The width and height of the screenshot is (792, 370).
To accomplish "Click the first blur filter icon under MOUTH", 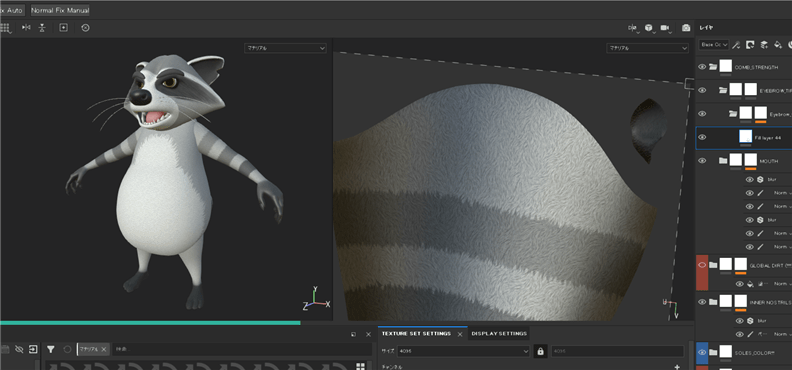I will [760, 179].
